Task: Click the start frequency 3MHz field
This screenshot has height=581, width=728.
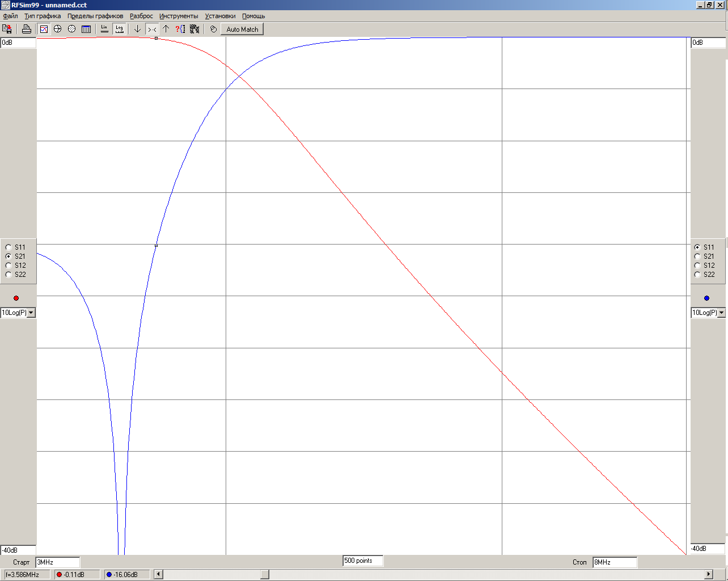Action: (57, 562)
